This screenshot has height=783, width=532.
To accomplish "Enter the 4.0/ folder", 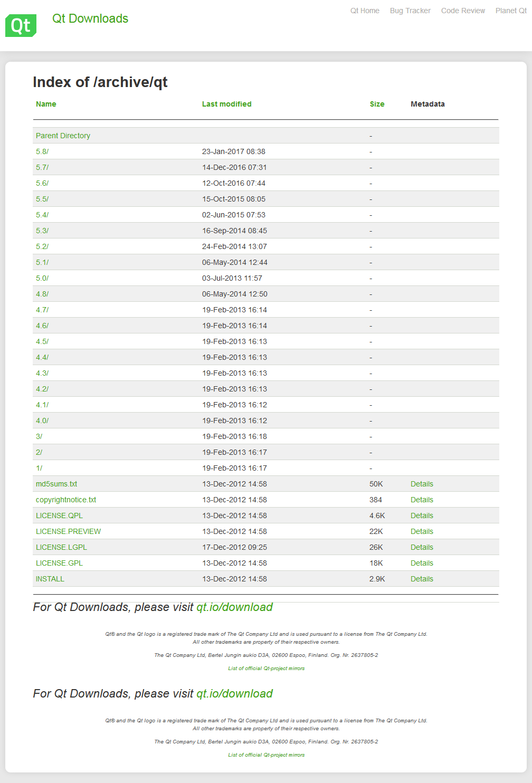I will coord(42,421).
